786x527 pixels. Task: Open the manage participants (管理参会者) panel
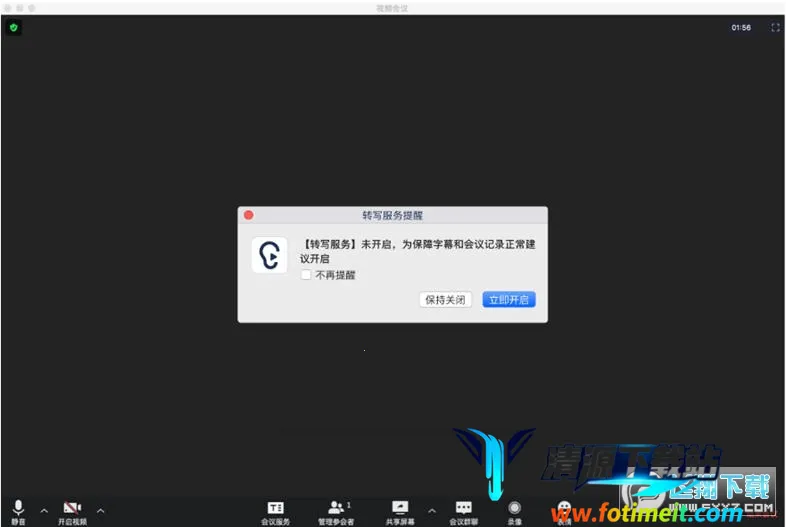tap(336, 510)
